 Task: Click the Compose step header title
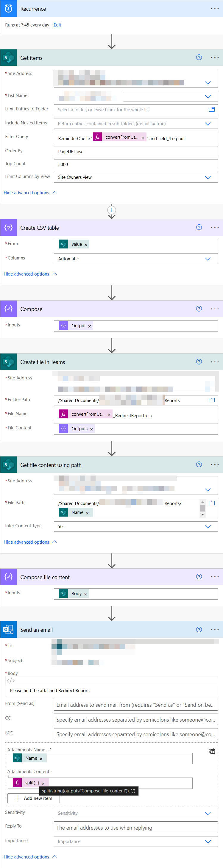tap(31, 309)
